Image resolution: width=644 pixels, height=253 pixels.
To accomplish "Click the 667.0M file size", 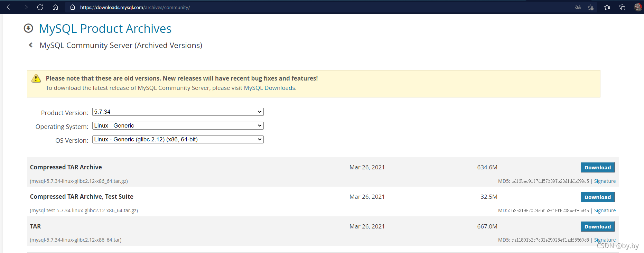I will click(x=487, y=226).
